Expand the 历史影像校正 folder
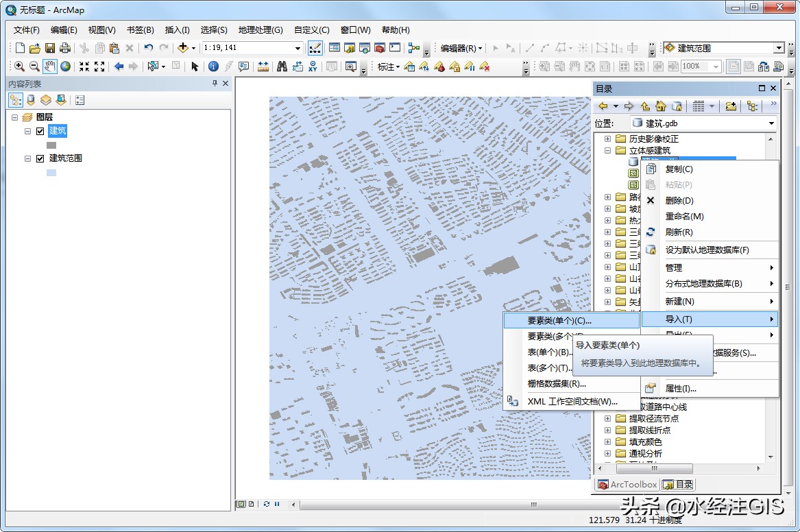Image resolution: width=800 pixels, height=532 pixels. coord(607,138)
